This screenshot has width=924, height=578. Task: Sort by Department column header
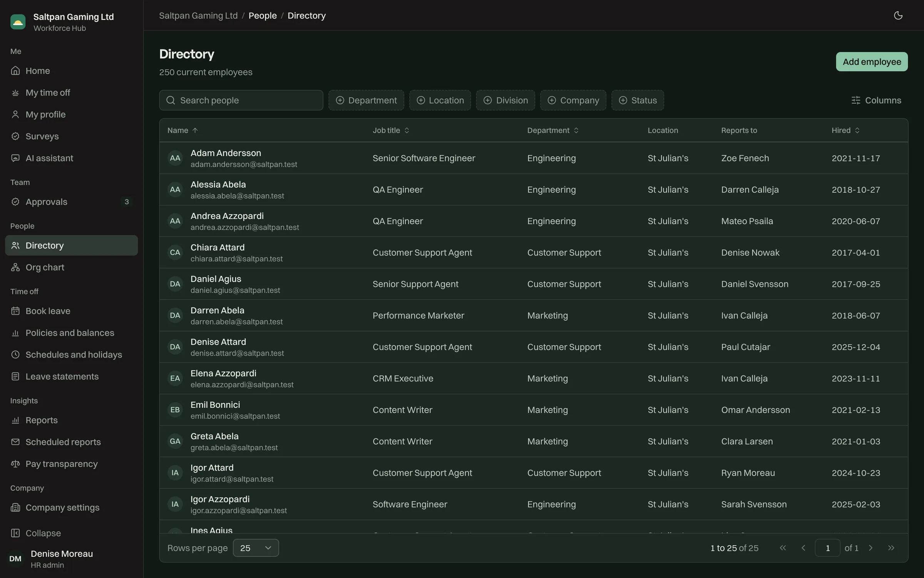pos(553,130)
